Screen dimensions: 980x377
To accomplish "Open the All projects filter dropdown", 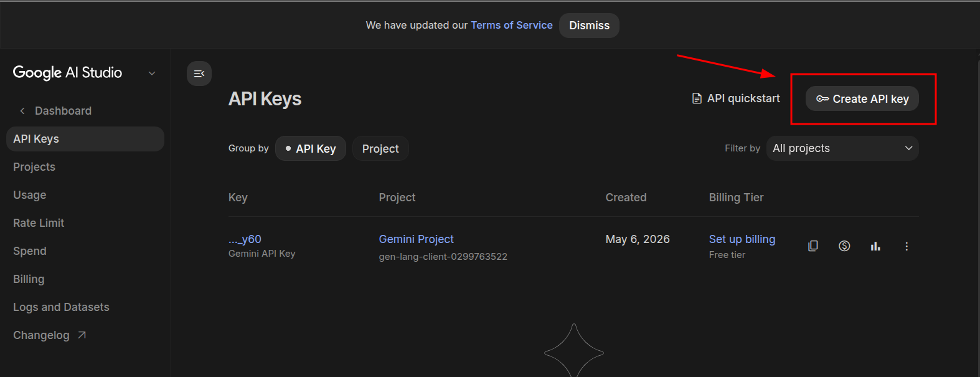I will (x=842, y=148).
